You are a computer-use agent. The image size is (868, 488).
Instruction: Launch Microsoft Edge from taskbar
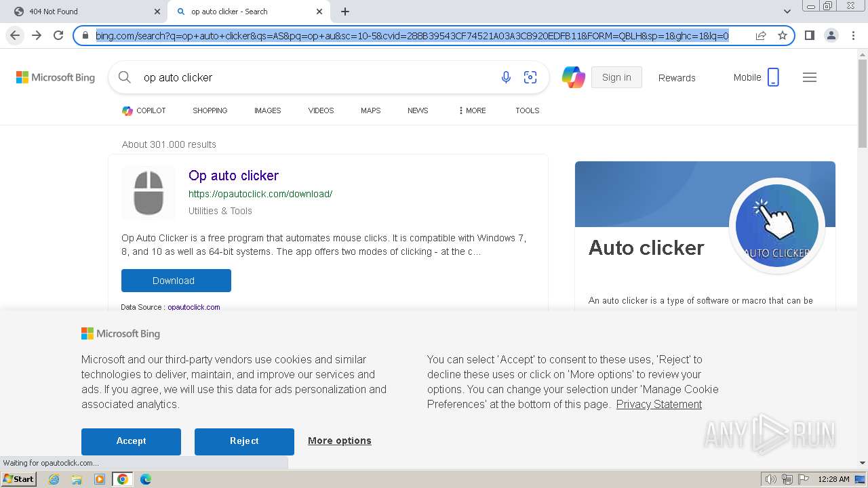coord(146,479)
